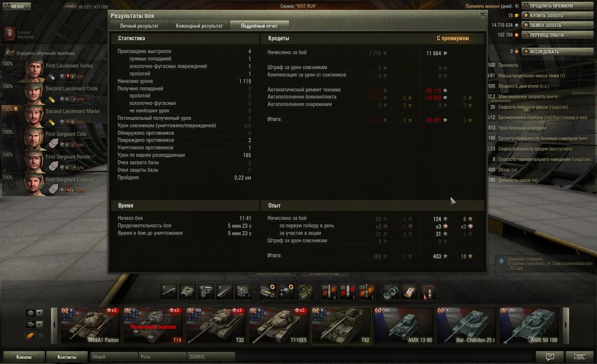This screenshot has width=597, height=364.
Task: Click the Урон по вашим разведданным row
Action: [185, 155]
